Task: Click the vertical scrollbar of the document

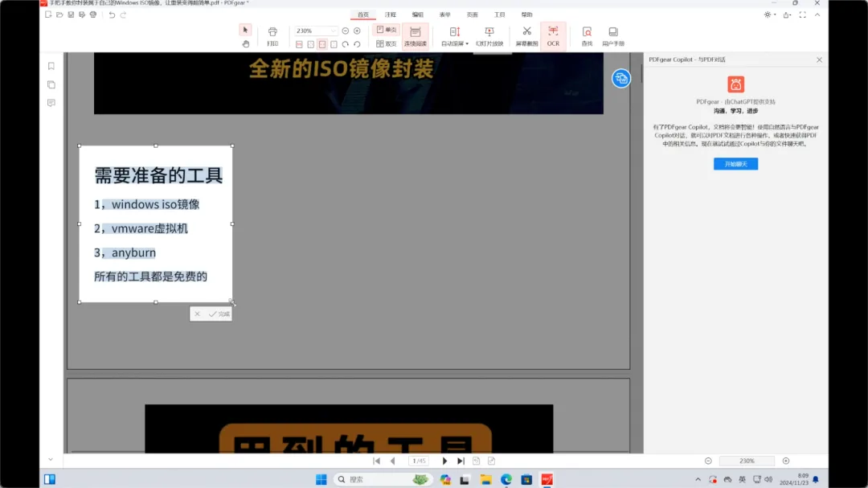Action: pyautogui.click(x=641, y=72)
